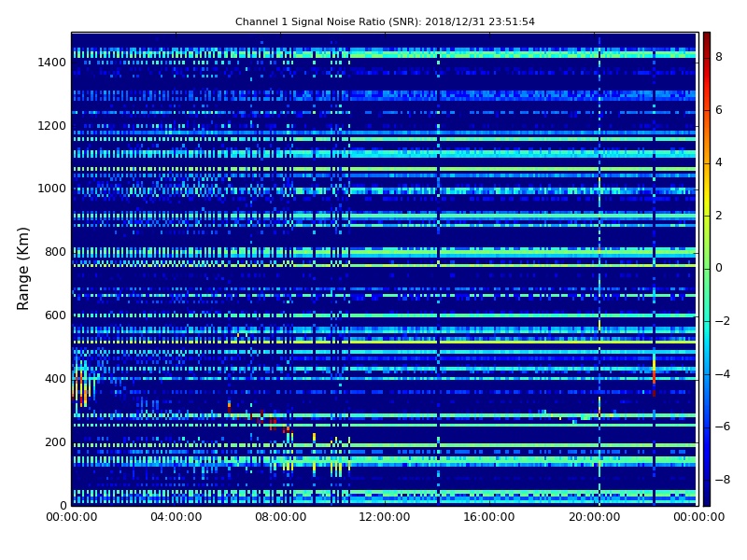Click the colorbar tick label −4
Viewport: 747px width, 560px height.
tap(722, 374)
